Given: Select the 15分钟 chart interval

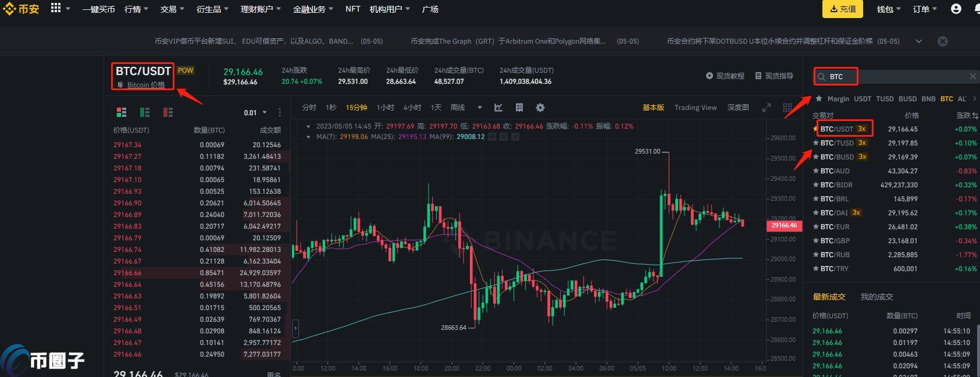Looking at the screenshot, I should point(357,108).
